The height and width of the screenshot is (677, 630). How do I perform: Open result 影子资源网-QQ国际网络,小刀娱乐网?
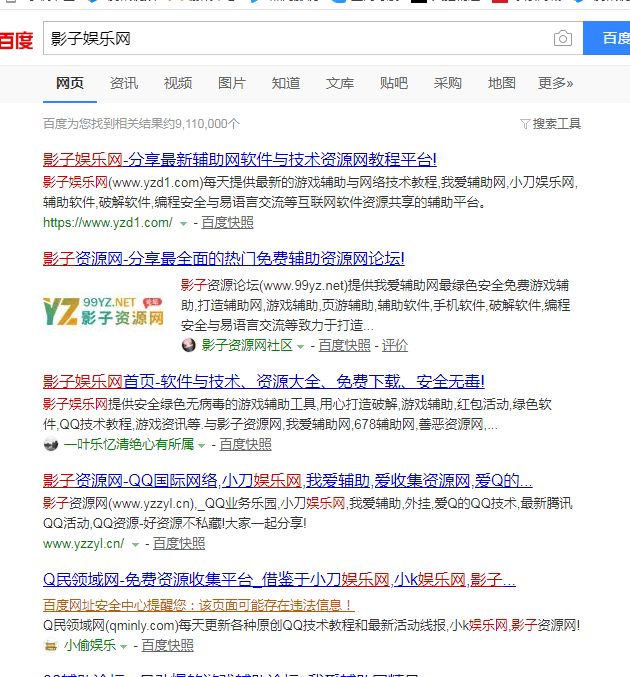point(288,481)
